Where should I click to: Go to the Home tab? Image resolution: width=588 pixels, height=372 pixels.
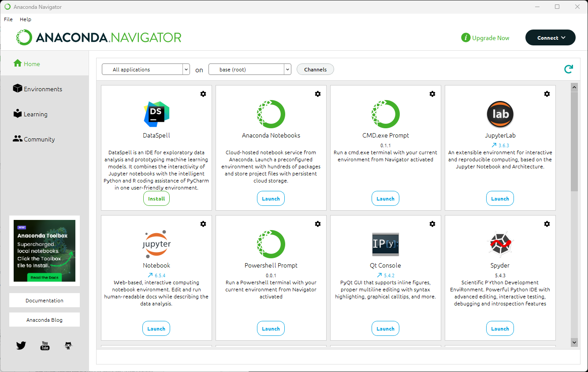[45, 63]
